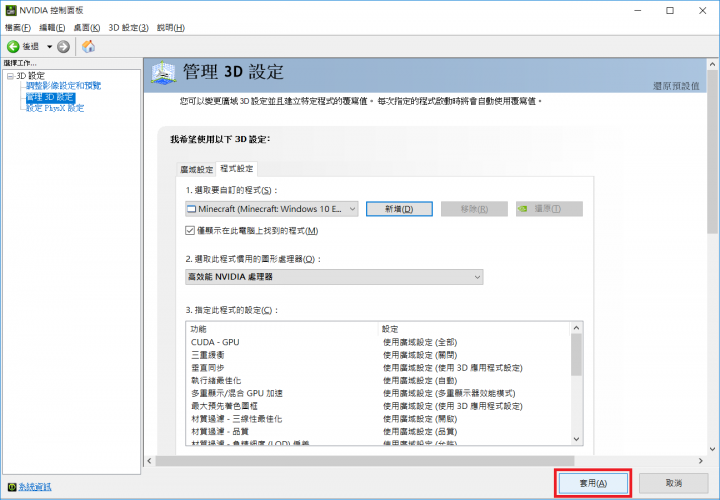720x500 pixels.
Task: Click the 設定 column header
Action: point(474,329)
